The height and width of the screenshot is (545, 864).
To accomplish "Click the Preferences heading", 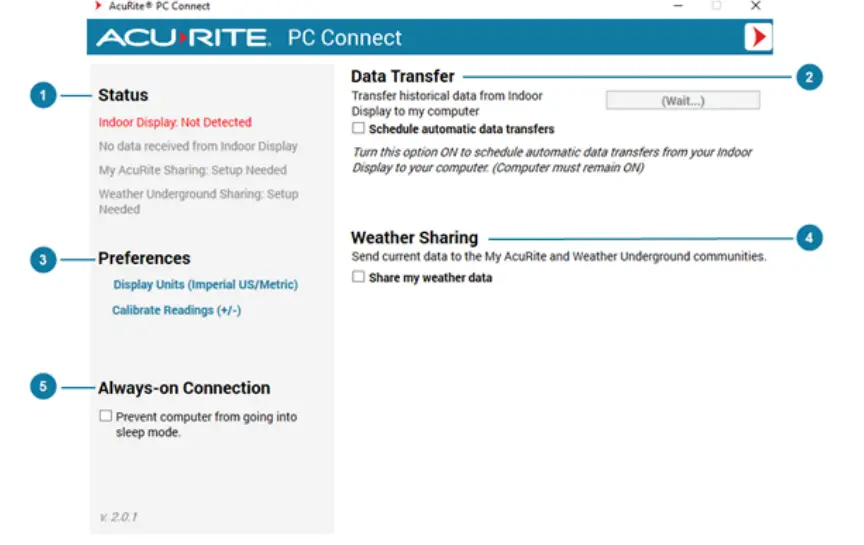I will tap(144, 258).
